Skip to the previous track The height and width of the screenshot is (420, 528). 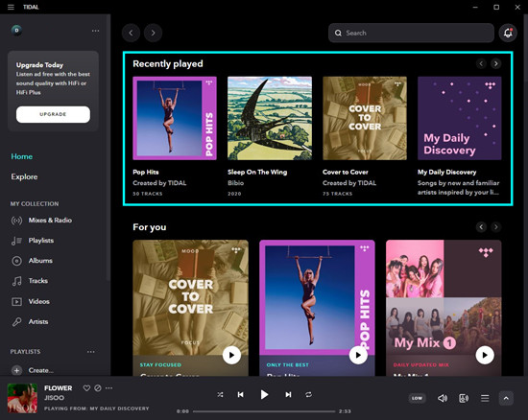point(240,394)
